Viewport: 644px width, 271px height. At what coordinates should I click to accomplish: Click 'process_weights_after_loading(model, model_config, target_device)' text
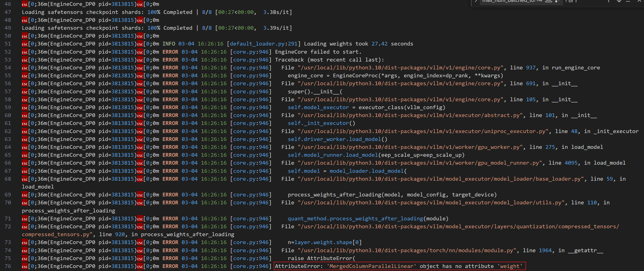pos(392,195)
